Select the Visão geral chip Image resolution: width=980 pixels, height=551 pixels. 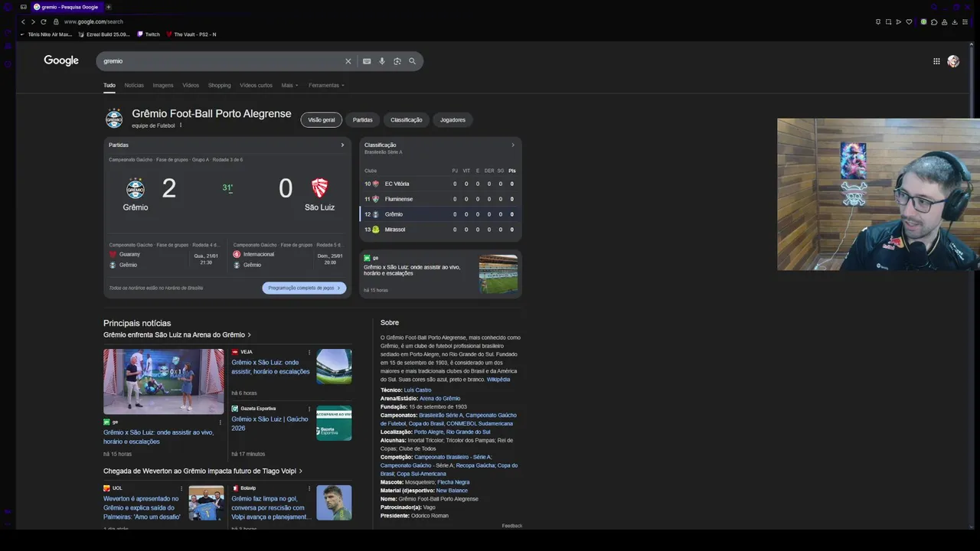coord(322,120)
